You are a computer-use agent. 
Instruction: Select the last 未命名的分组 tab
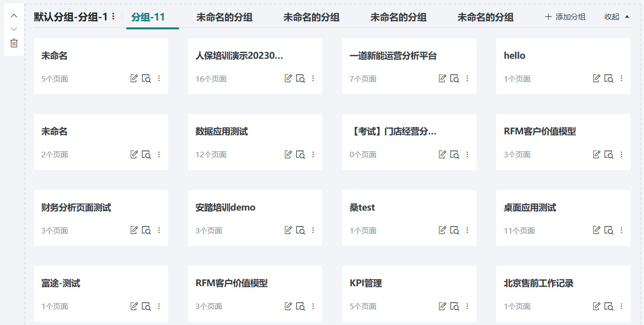click(x=484, y=16)
